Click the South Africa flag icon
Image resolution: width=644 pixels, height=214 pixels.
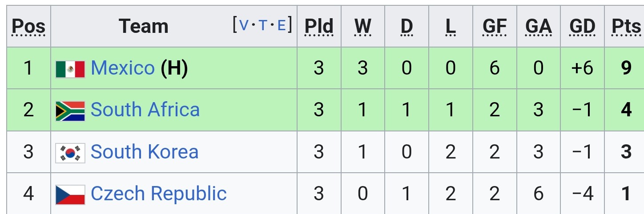tap(70, 111)
